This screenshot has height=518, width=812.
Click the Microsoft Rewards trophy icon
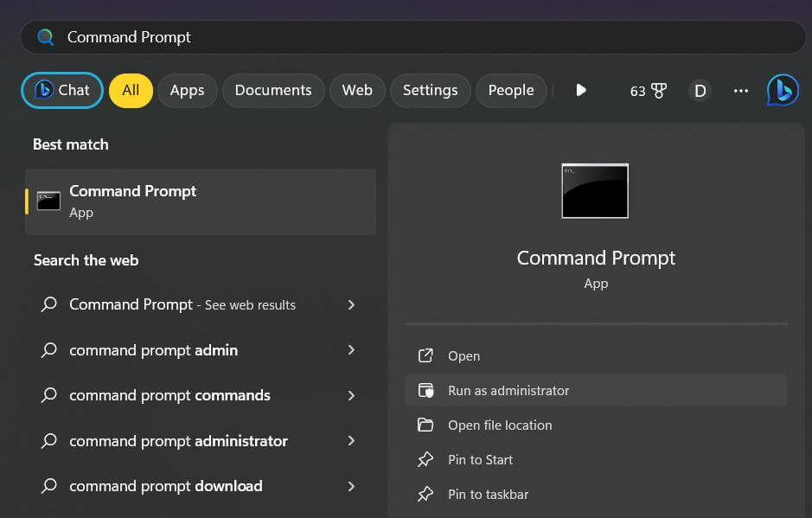coord(659,91)
